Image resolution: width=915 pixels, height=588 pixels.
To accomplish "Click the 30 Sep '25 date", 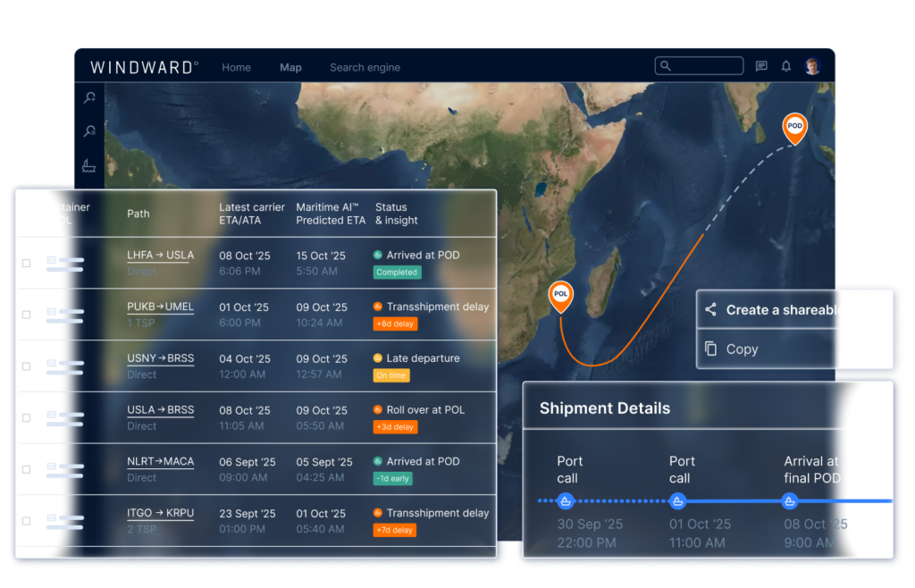I will (590, 525).
